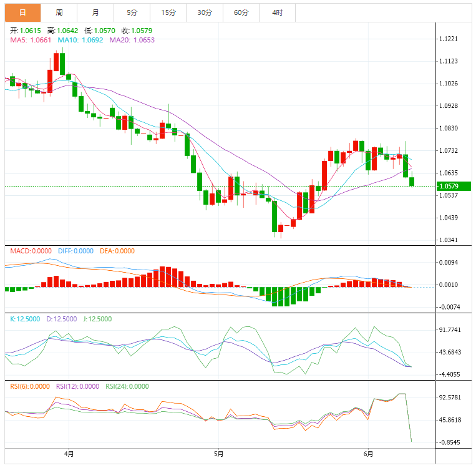Click the 91.7741 KDJ axis label
476x468 pixels.
click(x=450, y=330)
